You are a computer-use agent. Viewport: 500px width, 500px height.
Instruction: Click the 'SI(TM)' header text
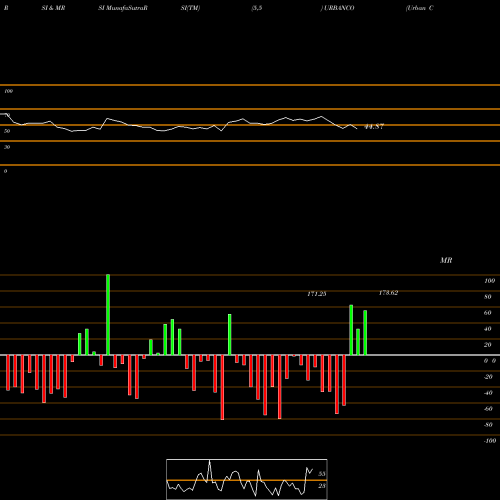tap(190, 8)
